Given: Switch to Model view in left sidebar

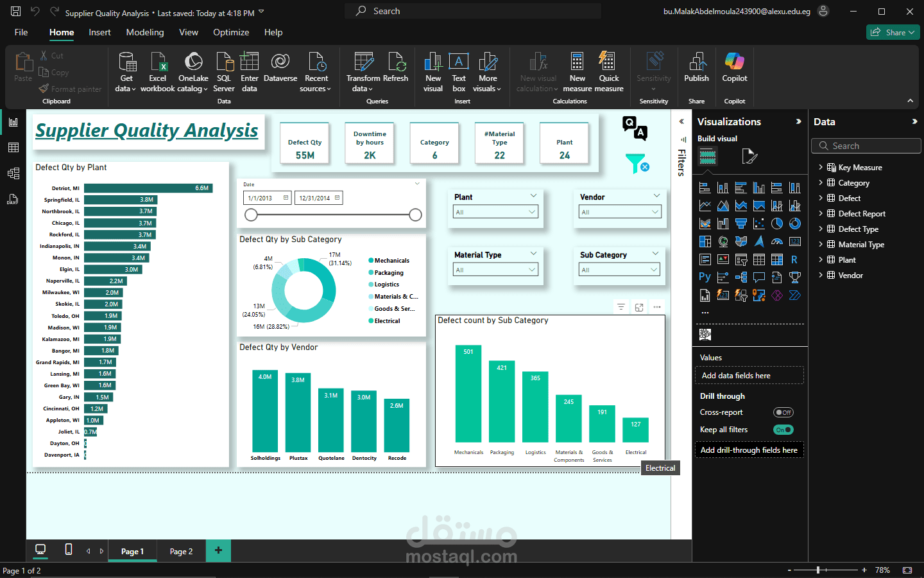Looking at the screenshot, I should pos(13,173).
